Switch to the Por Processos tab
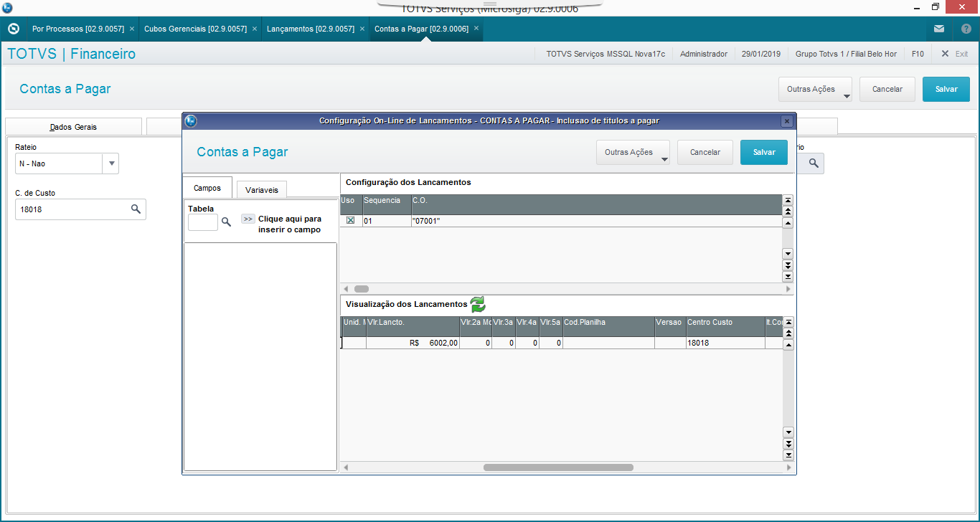980x522 pixels. pos(78,29)
